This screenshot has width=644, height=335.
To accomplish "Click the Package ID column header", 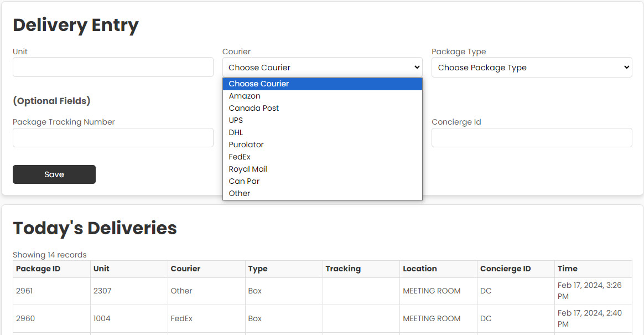I will click(x=38, y=269).
